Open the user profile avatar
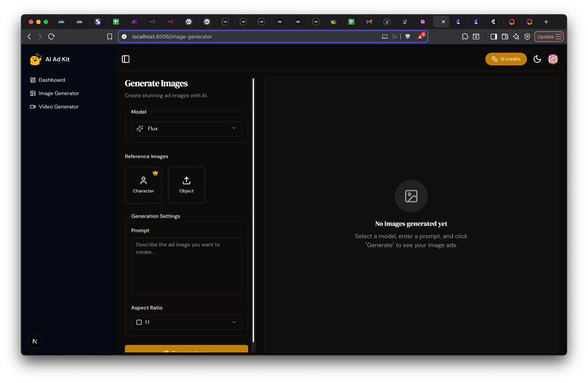Viewport: 588px width, 383px height. (553, 59)
